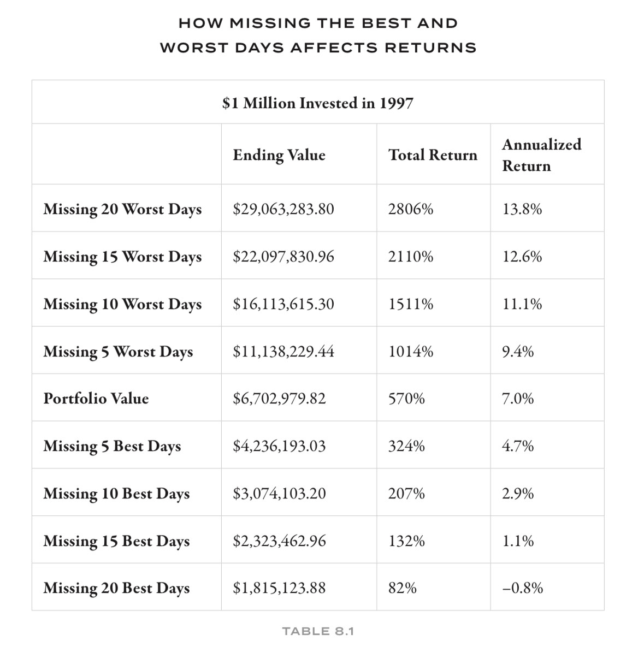
Task: Click the title 'How Missing the Best and Worst Days Affects Returns'
Action: pyautogui.click(x=318, y=35)
